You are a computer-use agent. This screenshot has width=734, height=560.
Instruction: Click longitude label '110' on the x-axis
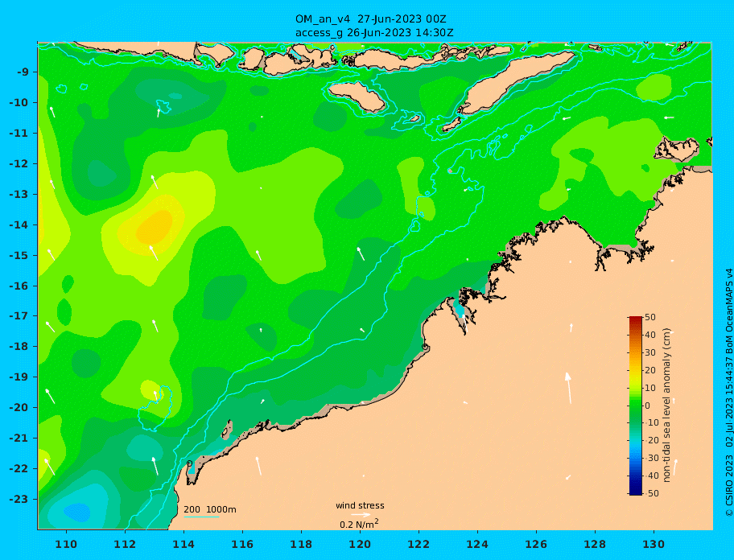click(x=67, y=544)
